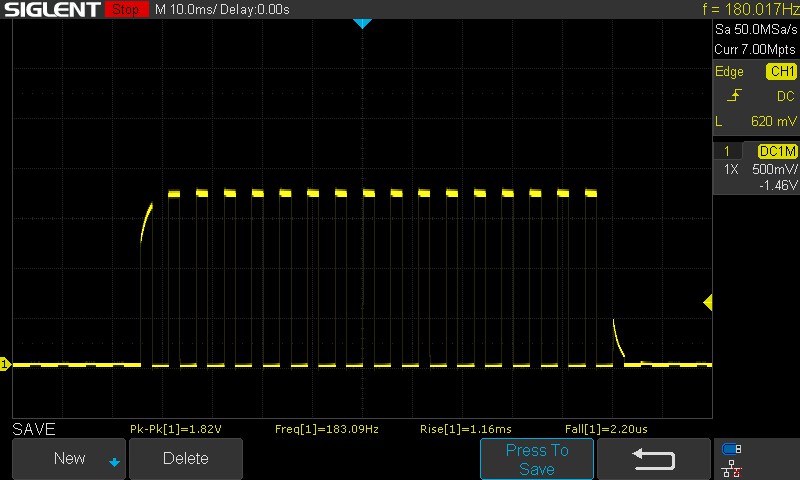Select the SAVE menu label
The image size is (800, 480).
[33, 429]
